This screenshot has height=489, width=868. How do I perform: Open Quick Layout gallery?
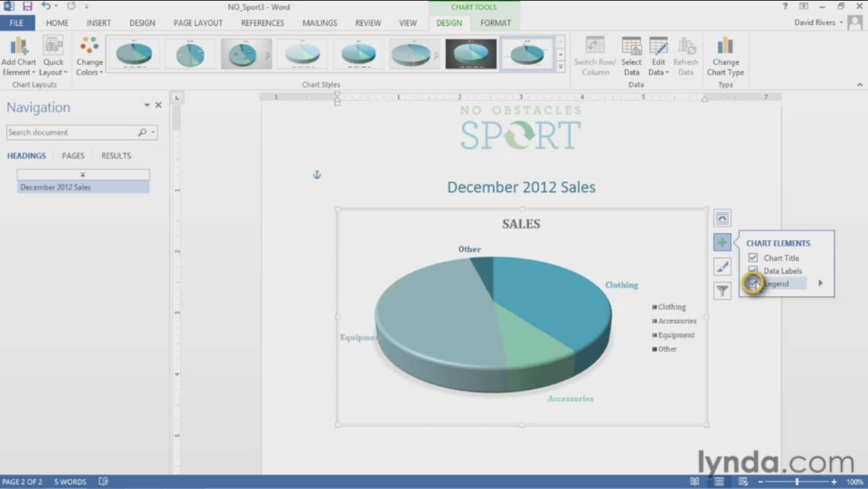(53, 57)
